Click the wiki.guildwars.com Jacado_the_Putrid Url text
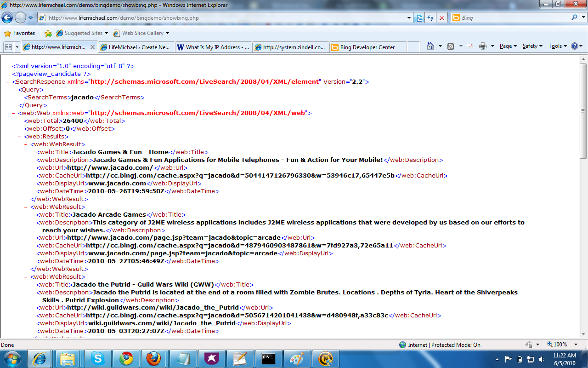 click(x=153, y=308)
